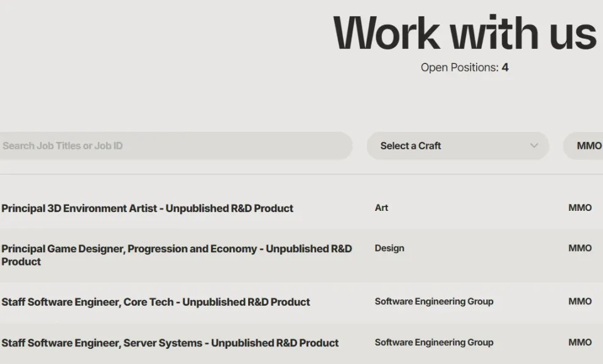Open Principal 3D Environment Artist job listing
Image resolution: width=603 pixels, height=364 pixels.
pos(147,208)
